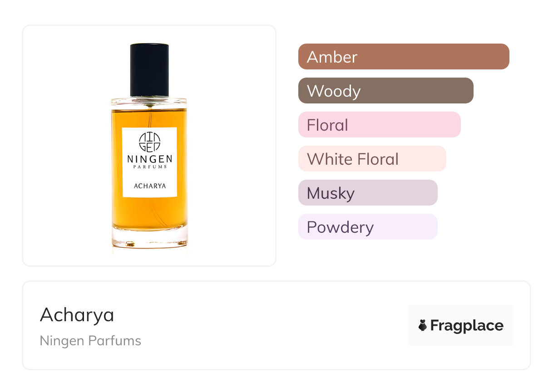The width and height of the screenshot is (553, 392).
Task: Open the Acharya perfume bottle image
Action: pyautogui.click(x=149, y=146)
